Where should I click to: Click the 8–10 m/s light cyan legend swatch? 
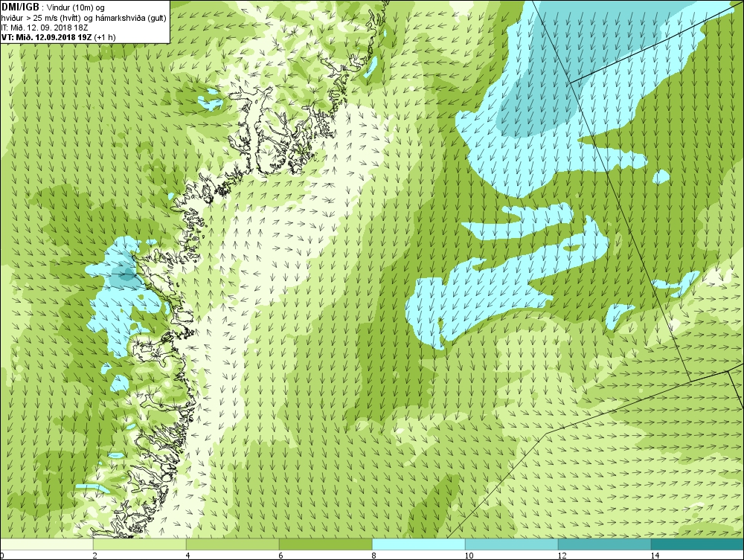(418, 544)
